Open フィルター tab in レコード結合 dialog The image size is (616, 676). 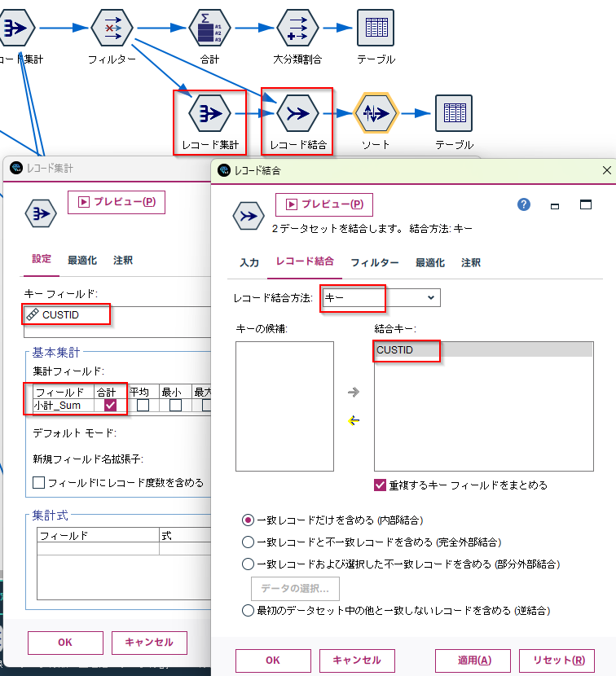pos(375,262)
